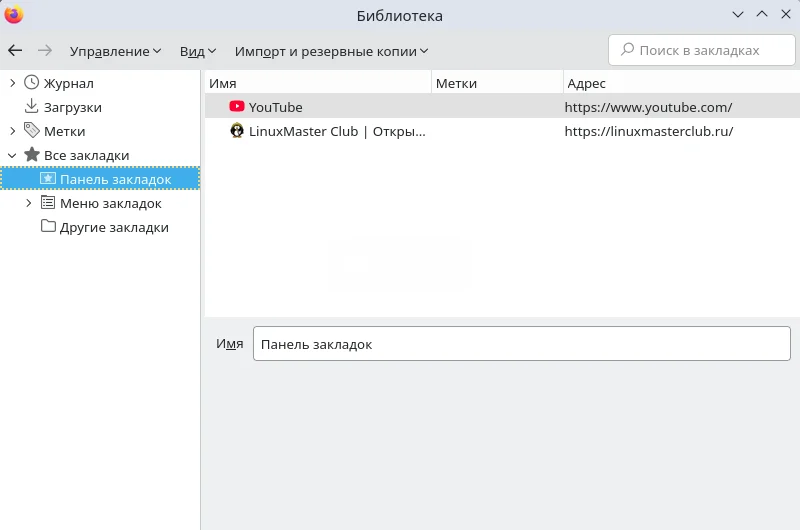Focus the Поиск в закладках search field
The width and height of the screenshot is (800, 530).
(702, 50)
